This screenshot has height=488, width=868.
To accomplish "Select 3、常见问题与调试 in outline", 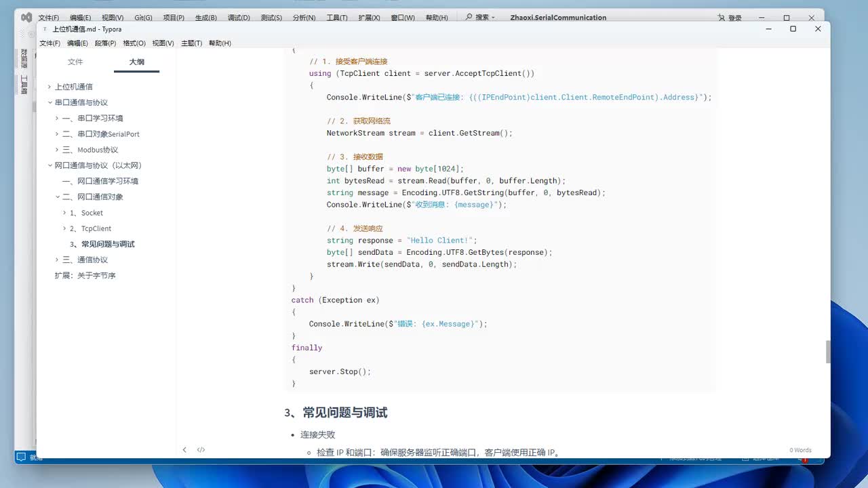I will pyautogui.click(x=102, y=244).
